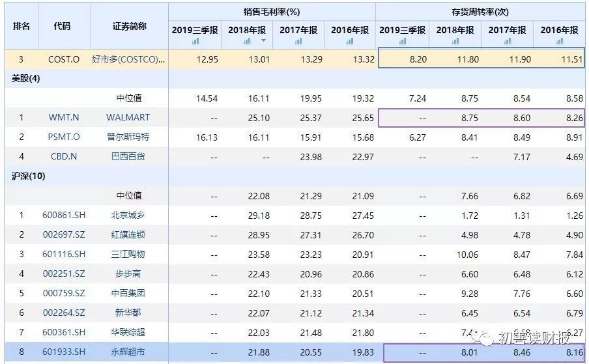Select security name 新华都

(x=128, y=313)
